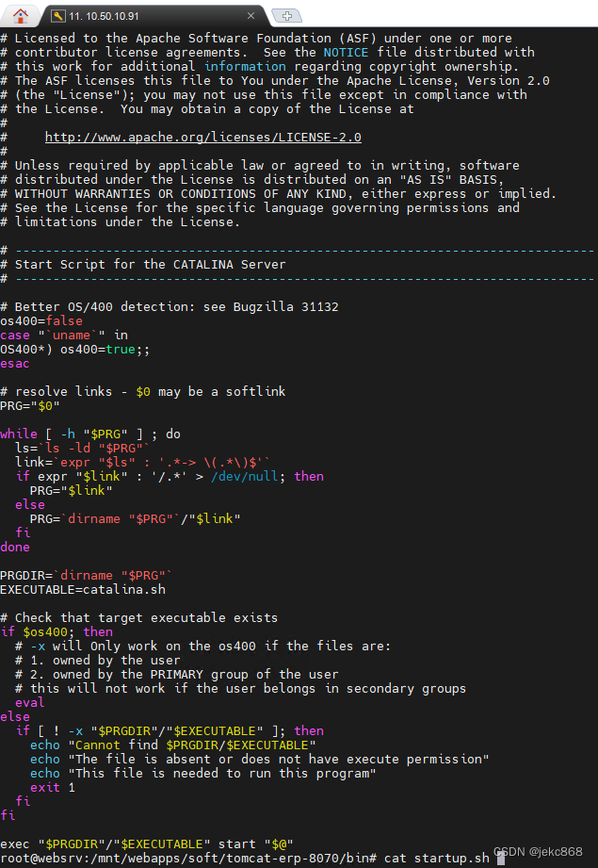Click the 'limitations under the License.' line

pyautogui.click(x=120, y=222)
